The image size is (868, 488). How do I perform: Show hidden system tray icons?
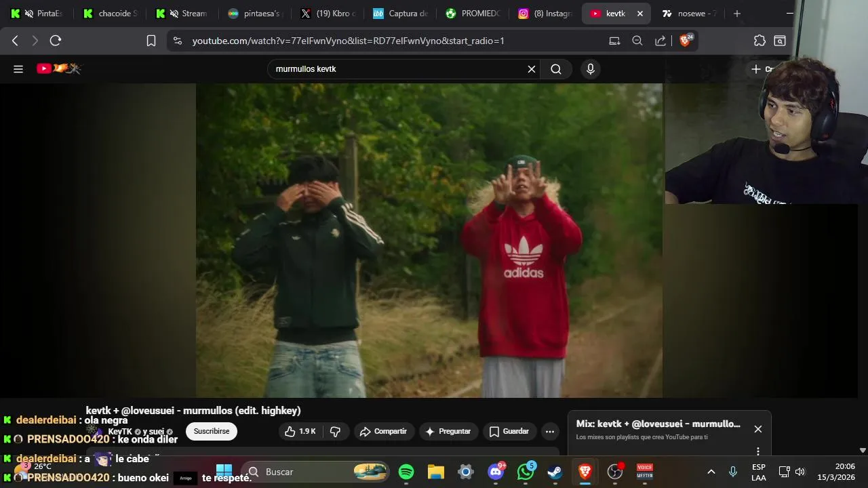711,472
